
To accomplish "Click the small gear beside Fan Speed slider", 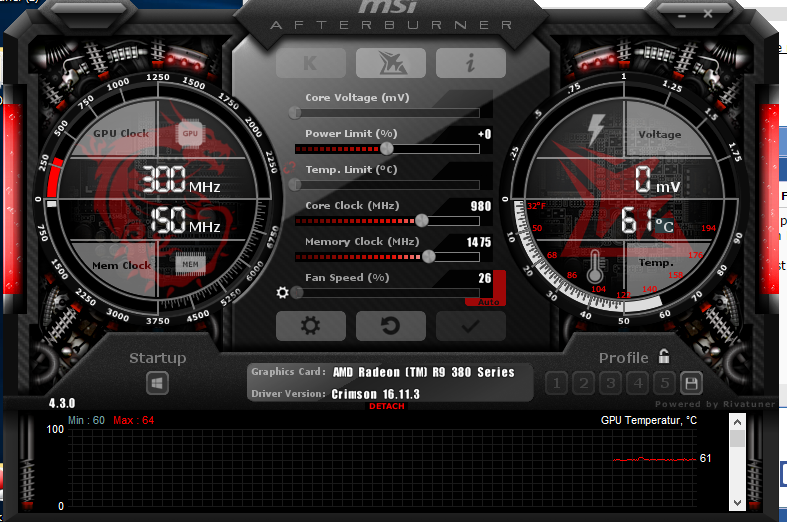I will 283,292.
